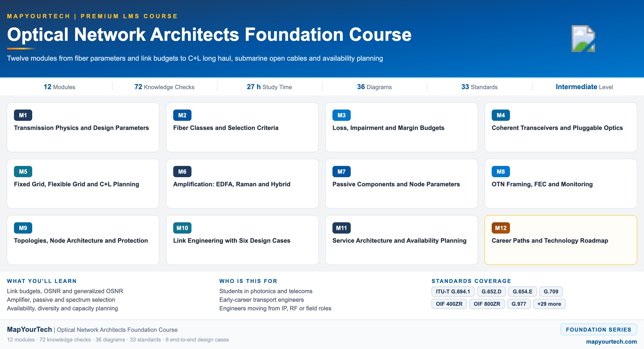Click the +29 more standards chip

tap(549, 304)
